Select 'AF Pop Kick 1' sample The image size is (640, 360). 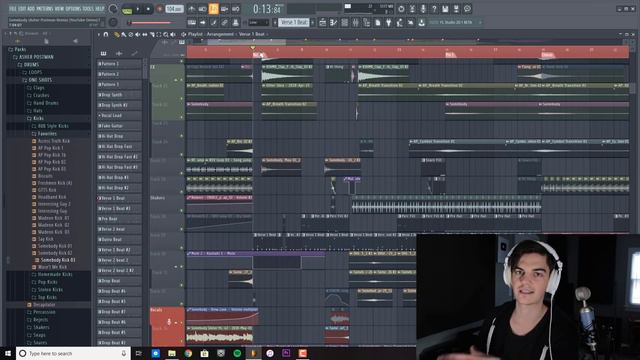(48, 148)
